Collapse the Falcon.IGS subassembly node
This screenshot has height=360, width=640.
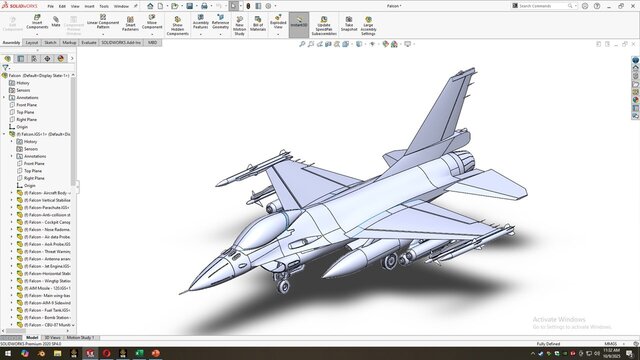point(4,134)
